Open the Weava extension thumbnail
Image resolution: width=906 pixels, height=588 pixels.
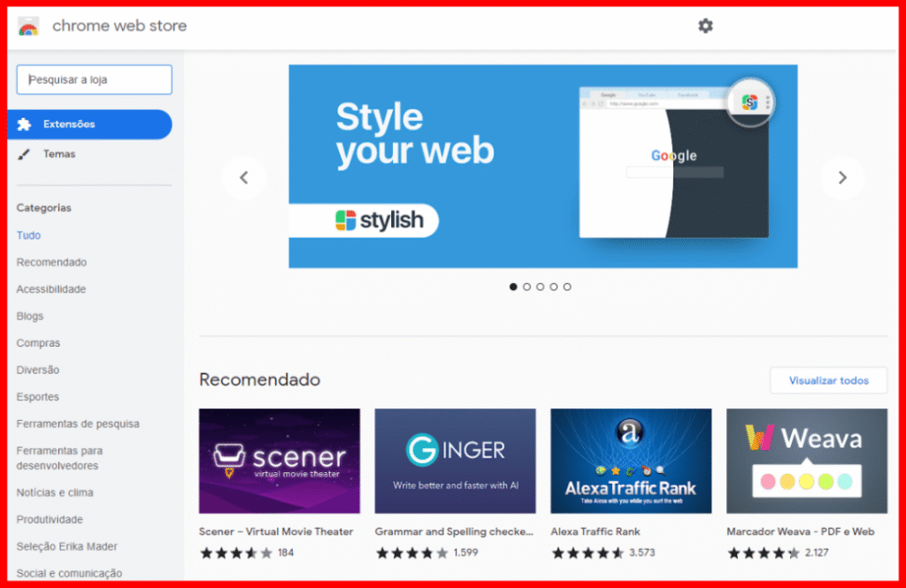click(807, 461)
